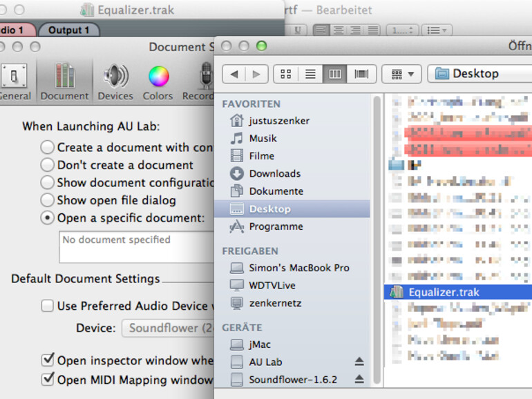Enable Use Preferred Audio Device checkbox
Viewport: 532px width, 399px height.
click(47, 306)
